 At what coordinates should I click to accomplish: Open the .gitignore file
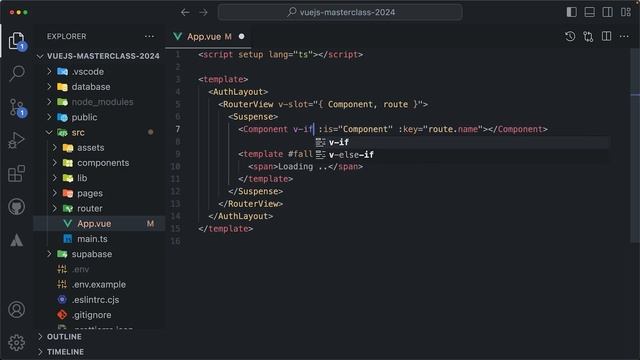click(x=99, y=315)
